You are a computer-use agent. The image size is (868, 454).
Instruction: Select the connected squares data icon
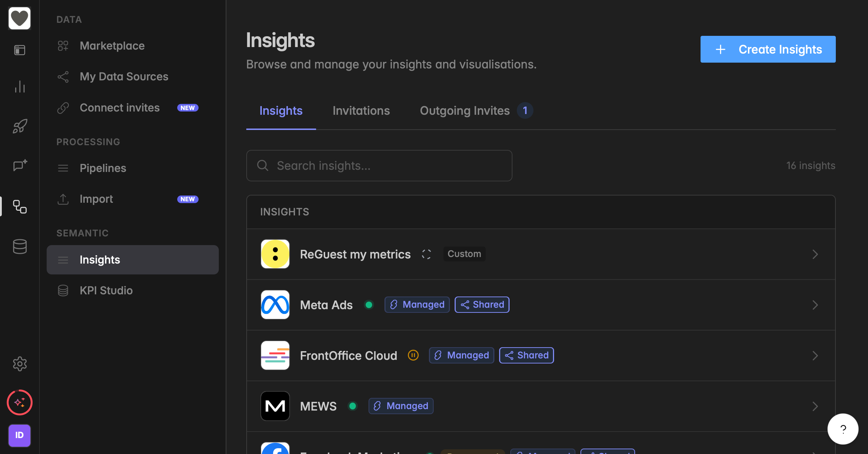pos(20,207)
